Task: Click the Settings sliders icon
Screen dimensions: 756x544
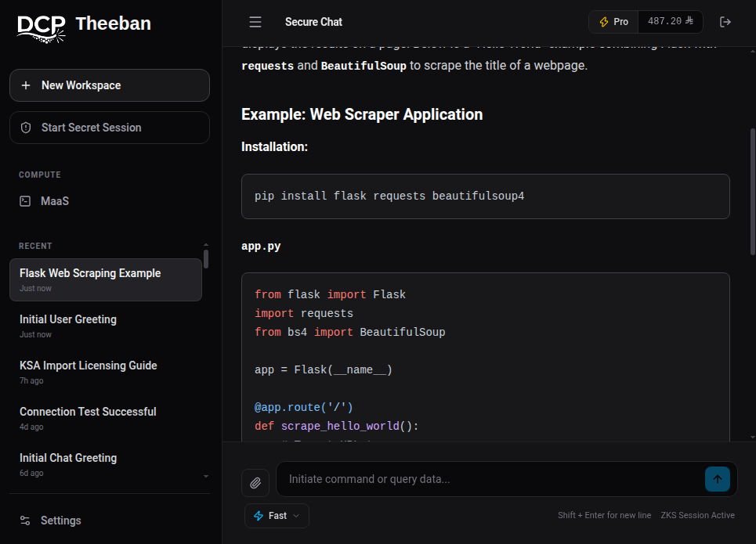Action: coord(25,521)
